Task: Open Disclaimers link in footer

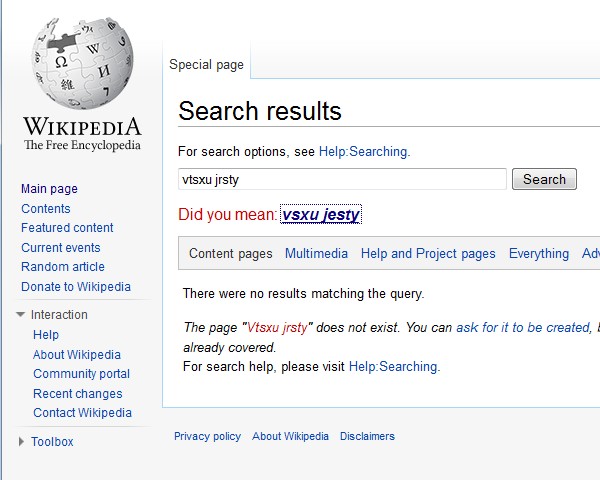Action: click(367, 436)
